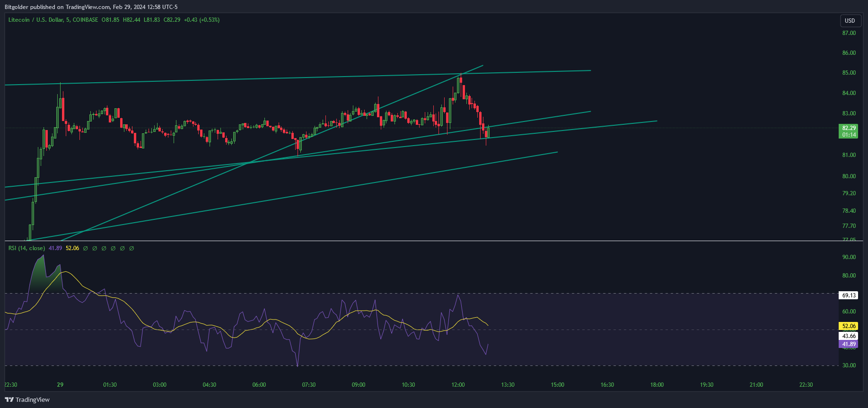Click the 04:30 time axis label
Screen dimensions: 868x408
pyautogui.click(x=210, y=385)
